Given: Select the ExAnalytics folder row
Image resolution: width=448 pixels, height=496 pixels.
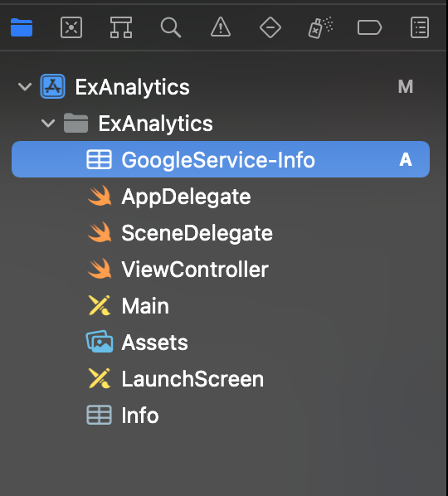Looking at the screenshot, I should tap(221, 123).
